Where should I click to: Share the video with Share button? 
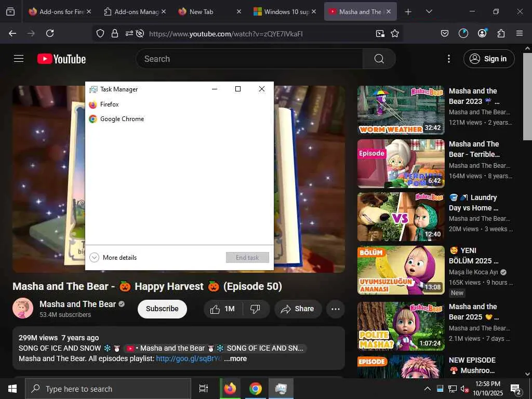click(298, 309)
